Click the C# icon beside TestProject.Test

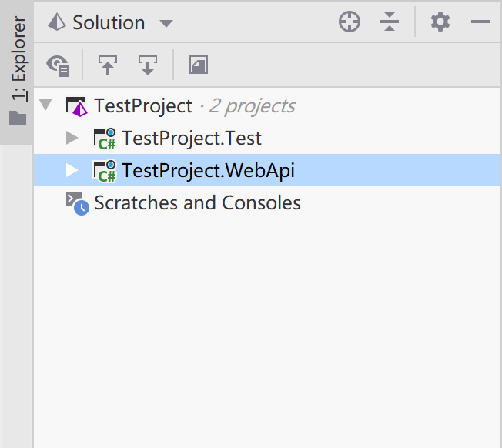click(x=105, y=139)
